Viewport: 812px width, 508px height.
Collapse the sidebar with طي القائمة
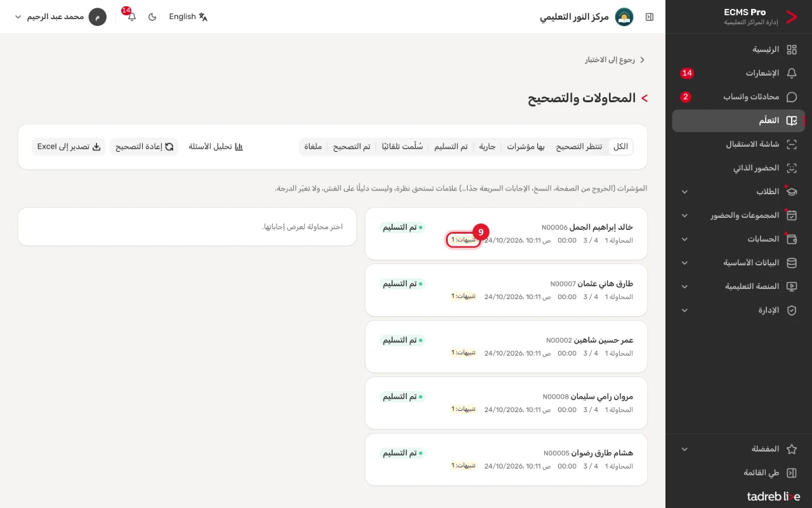(x=738, y=473)
